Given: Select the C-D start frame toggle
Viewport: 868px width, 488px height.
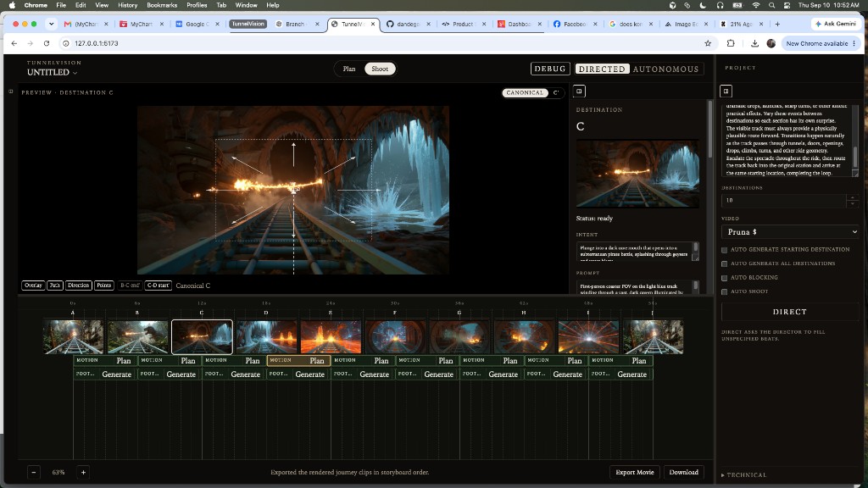Looking at the screenshot, I should pyautogui.click(x=158, y=286).
